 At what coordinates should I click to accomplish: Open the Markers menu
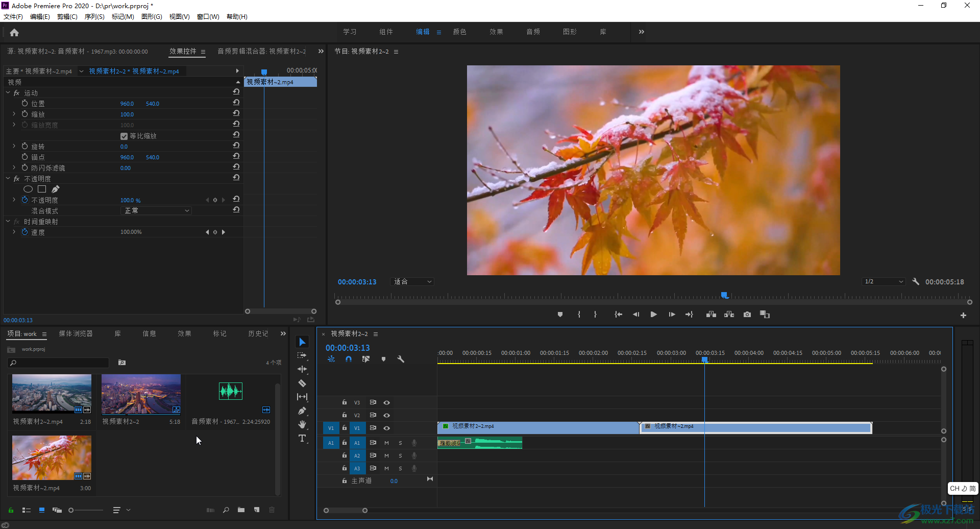click(x=123, y=16)
